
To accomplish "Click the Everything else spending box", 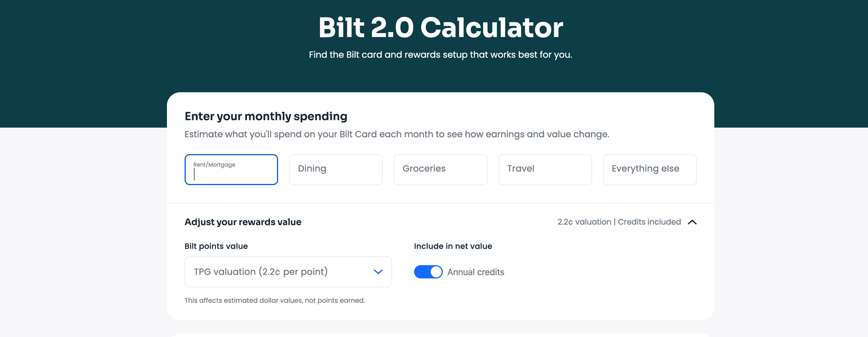I will [x=650, y=169].
